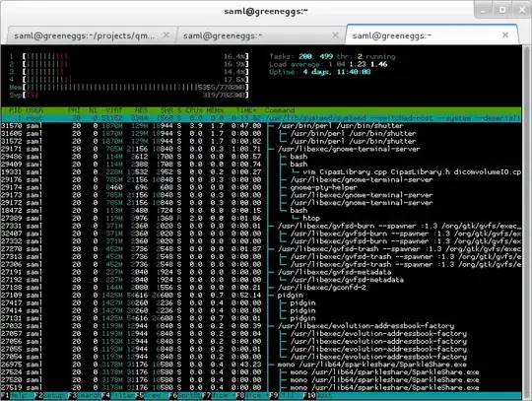Viewport: 532px width, 401px height.
Task: Click the Tasks count line
Action: [332, 56]
